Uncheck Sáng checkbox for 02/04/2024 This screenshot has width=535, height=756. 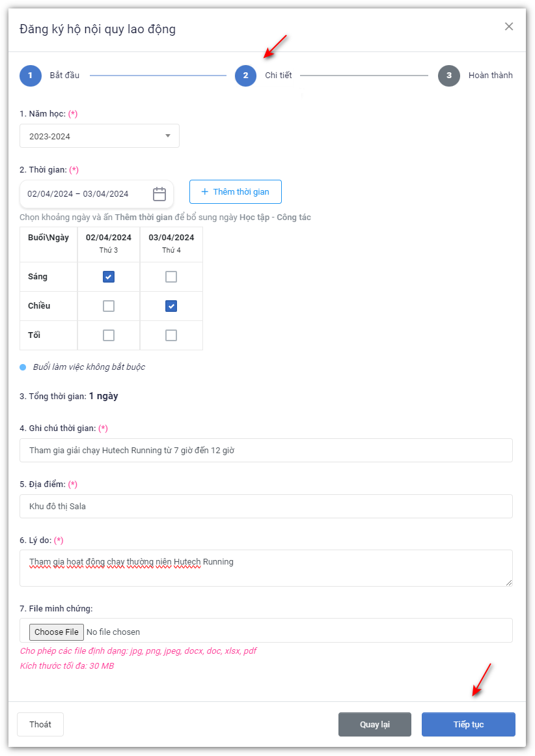point(109,277)
